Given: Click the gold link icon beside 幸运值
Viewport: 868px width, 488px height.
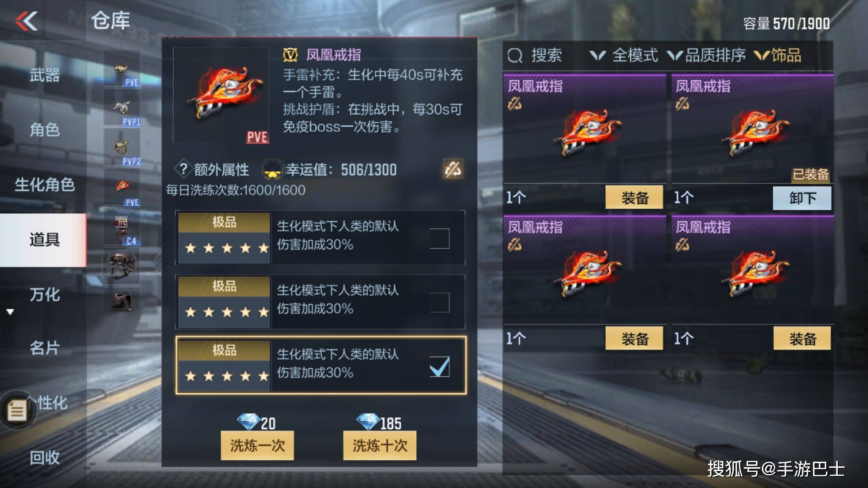Looking at the screenshot, I should [453, 169].
